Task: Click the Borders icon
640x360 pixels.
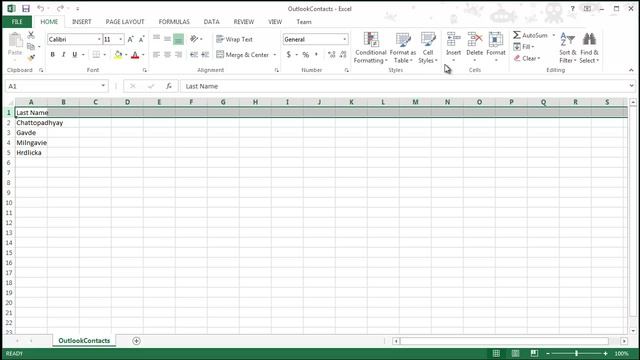Action: tap(96, 55)
